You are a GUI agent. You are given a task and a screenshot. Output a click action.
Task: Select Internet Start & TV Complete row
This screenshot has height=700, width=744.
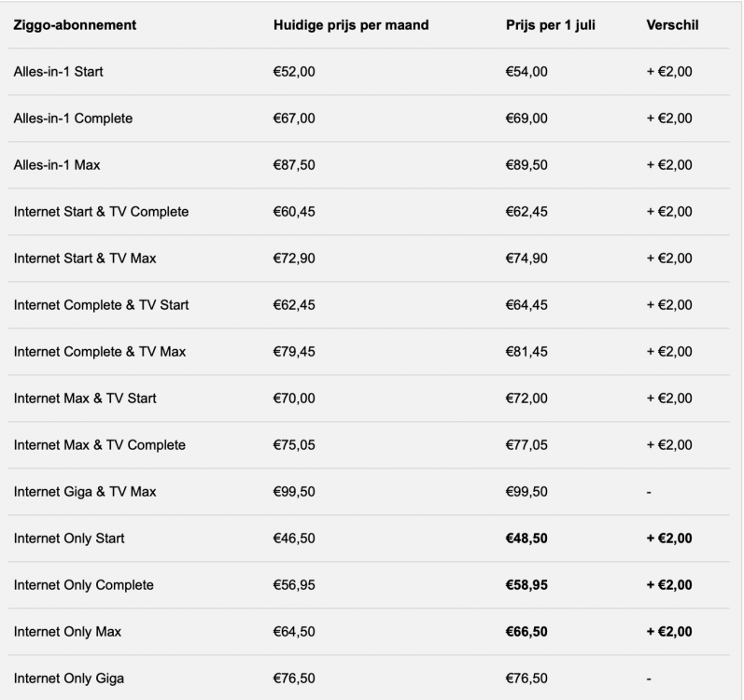[369, 212]
